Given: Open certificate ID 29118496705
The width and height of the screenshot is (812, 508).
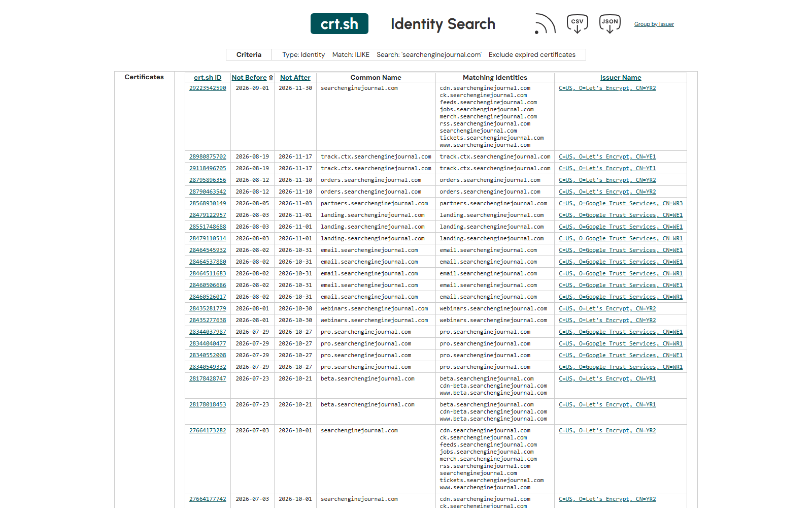Looking at the screenshot, I should click(x=208, y=169).
